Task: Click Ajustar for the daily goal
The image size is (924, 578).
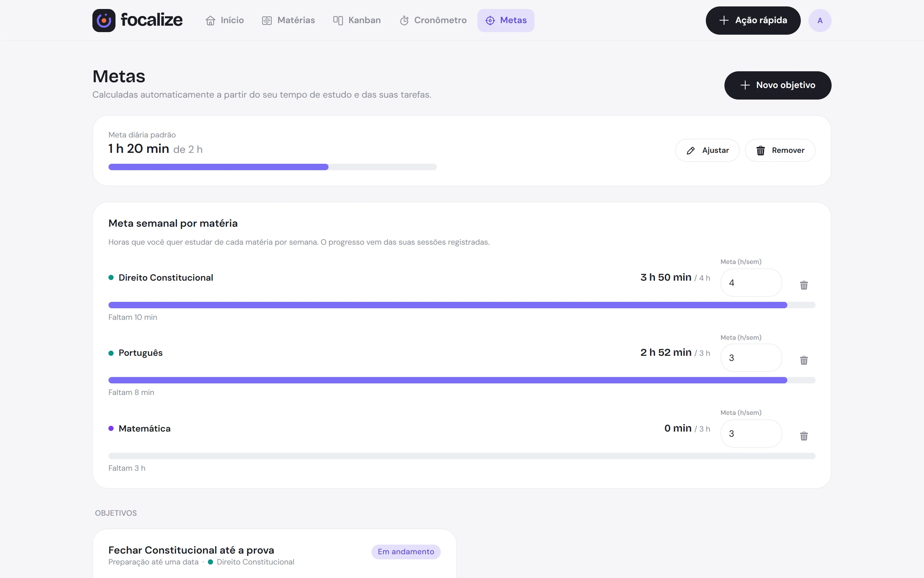Action: 707,150
